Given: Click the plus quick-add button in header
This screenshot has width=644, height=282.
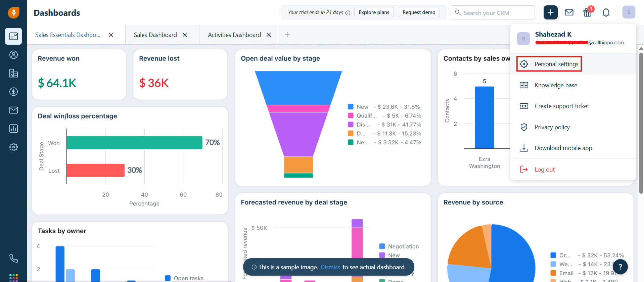Looking at the screenshot, I should click(551, 12).
